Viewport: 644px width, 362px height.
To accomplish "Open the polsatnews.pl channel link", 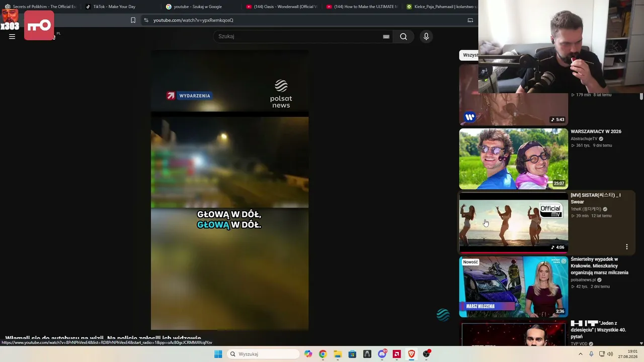I will pyautogui.click(x=583, y=280).
